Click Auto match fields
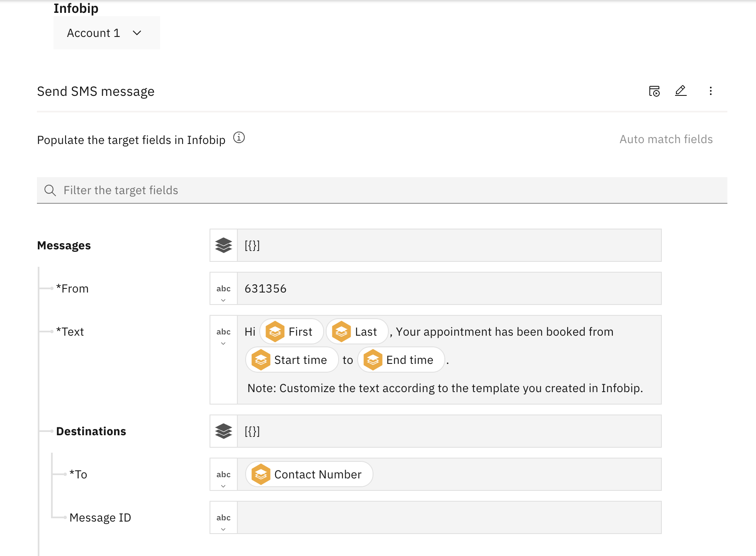Viewport: 756px width, 556px height. pyautogui.click(x=666, y=139)
